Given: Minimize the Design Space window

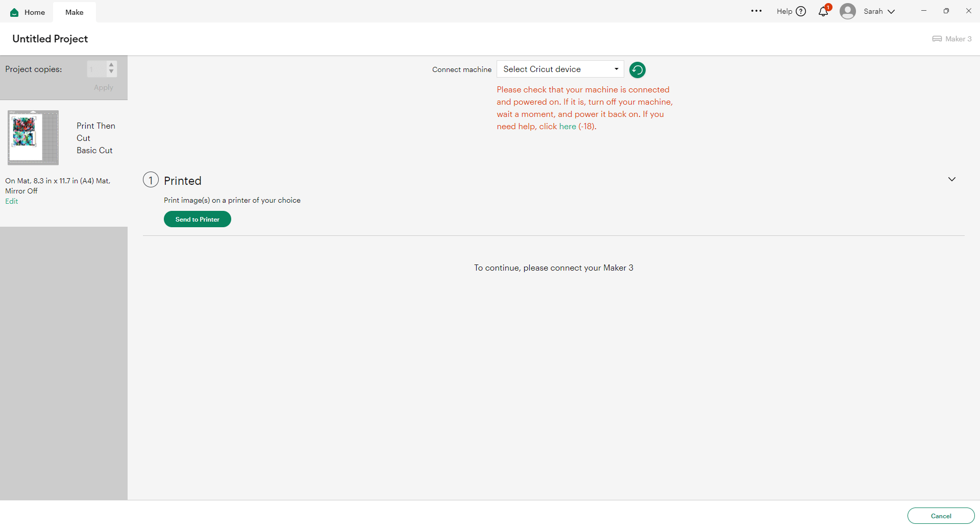Looking at the screenshot, I should pyautogui.click(x=924, y=11).
